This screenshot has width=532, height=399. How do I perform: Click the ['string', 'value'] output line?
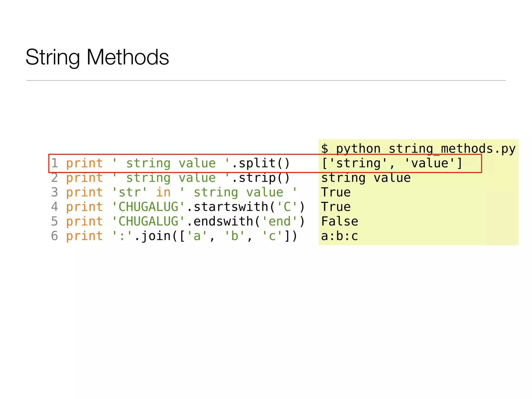392,163
